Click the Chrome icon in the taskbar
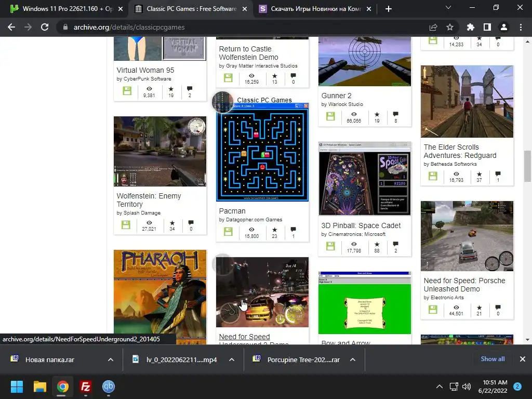 62,387
